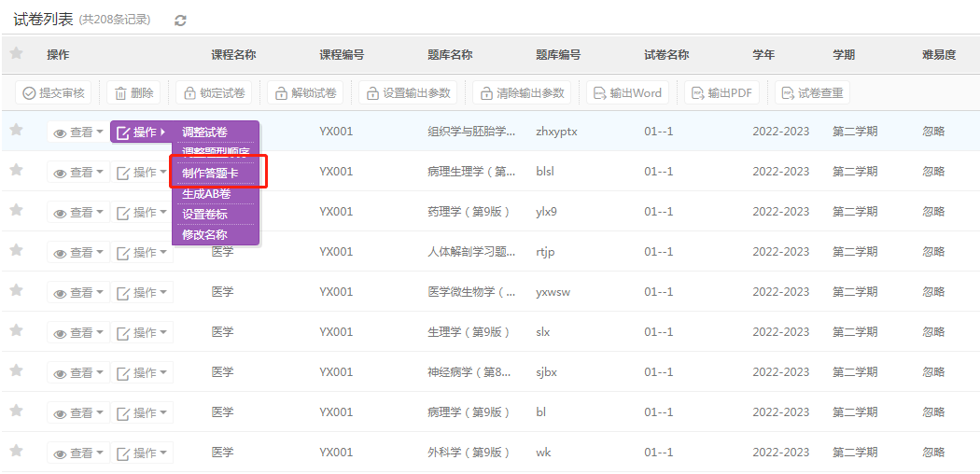Click the star icon in header row
This screenshot has height=474, width=980.
(x=16, y=54)
